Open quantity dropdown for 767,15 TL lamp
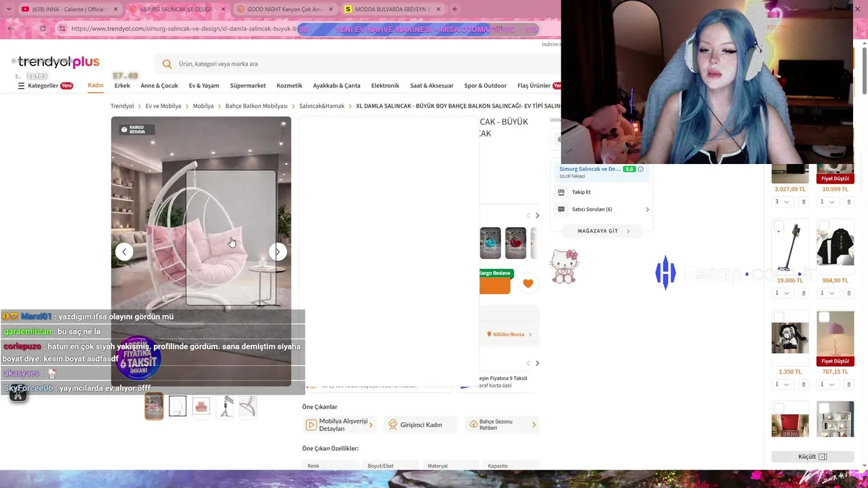This screenshot has height=488, width=868. (x=827, y=384)
